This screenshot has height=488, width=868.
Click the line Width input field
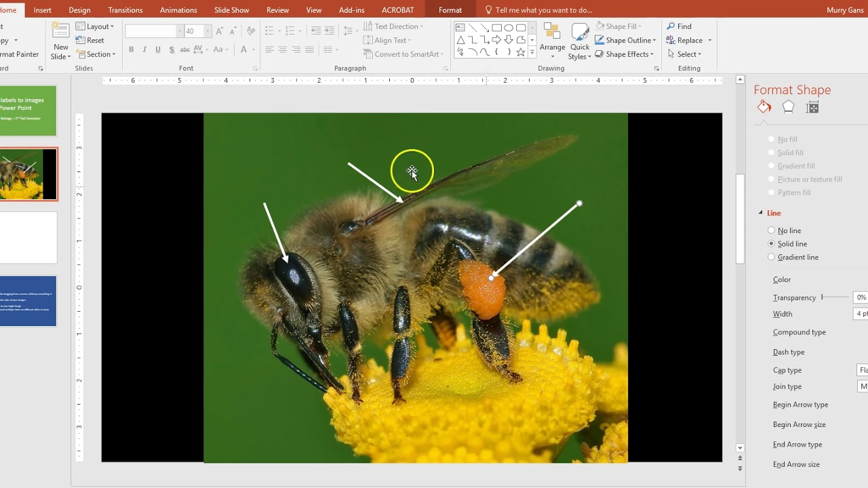(861, 314)
